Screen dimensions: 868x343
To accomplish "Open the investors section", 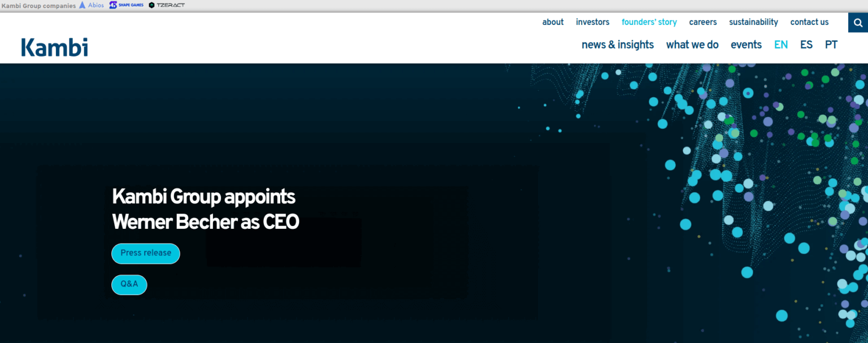I will pos(592,22).
